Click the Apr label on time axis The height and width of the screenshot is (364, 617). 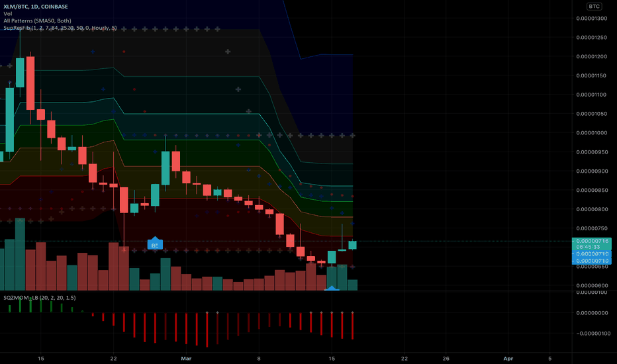coord(508,359)
